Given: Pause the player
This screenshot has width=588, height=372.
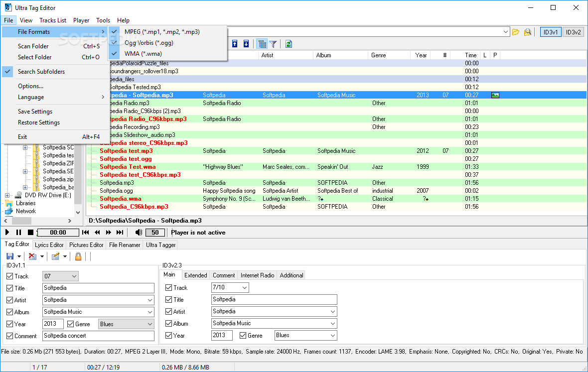Looking at the screenshot, I should point(19,232).
